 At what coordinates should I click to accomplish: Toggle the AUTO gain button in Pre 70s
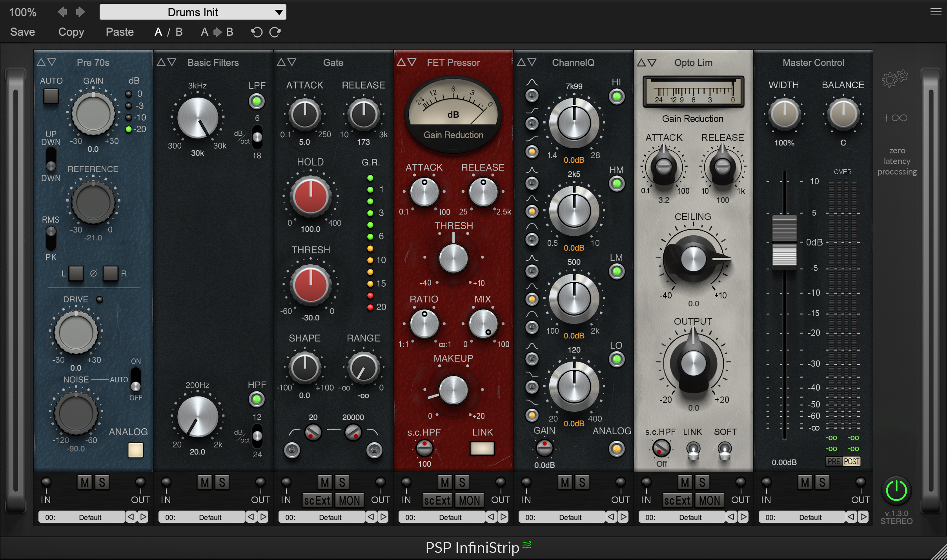coord(51,96)
